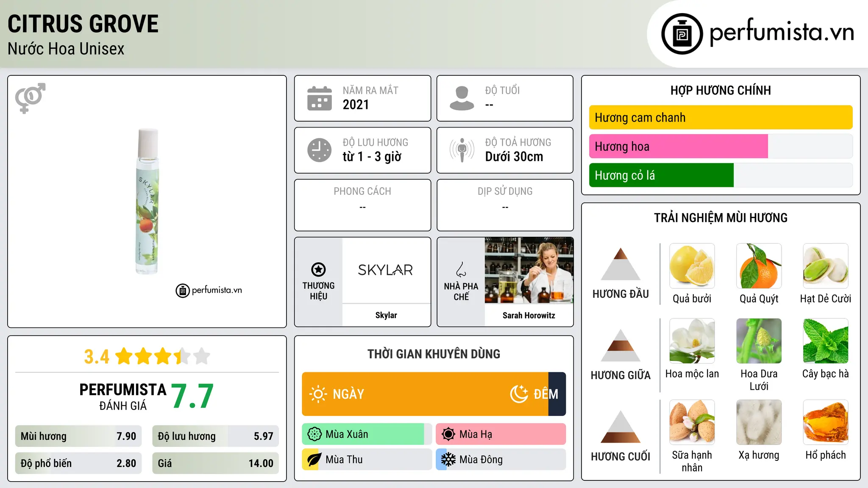Open the Hạt Dẻ Cười note image
Viewport: 868px width, 488px height.
click(826, 266)
